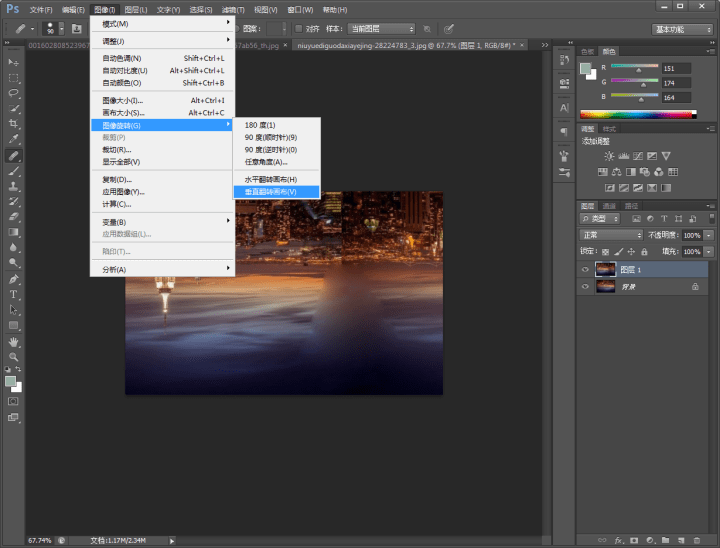The width and height of the screenshot is (720, 548).
Task: Click 图像大小(I)... menu entry
Action: pyautogui.click(x=123, y=101)
